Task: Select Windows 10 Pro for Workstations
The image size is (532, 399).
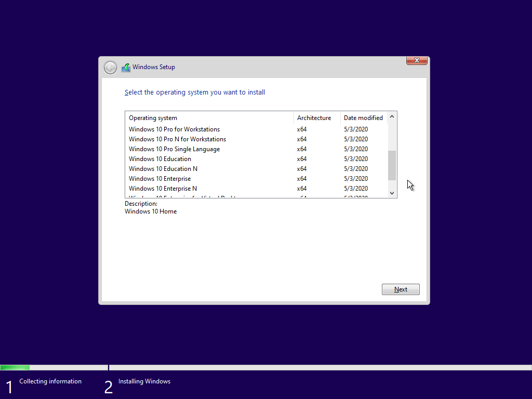Action: click(x=256, y=129)
